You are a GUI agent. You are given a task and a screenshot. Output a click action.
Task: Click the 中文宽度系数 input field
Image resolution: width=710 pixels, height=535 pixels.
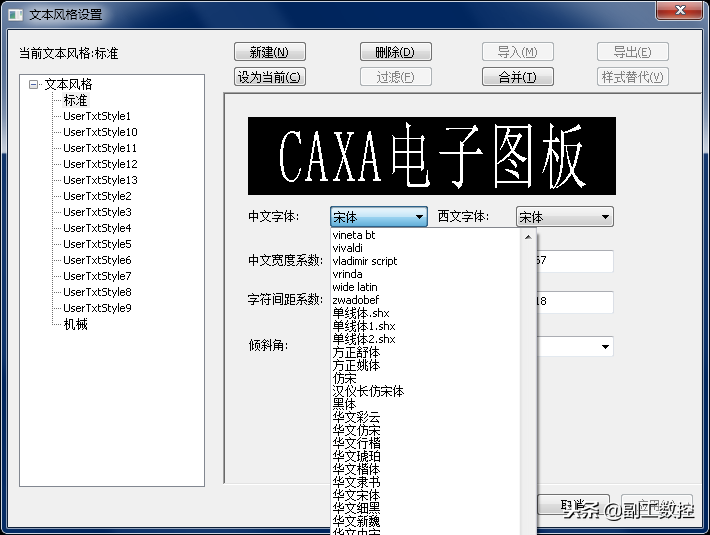575,261
